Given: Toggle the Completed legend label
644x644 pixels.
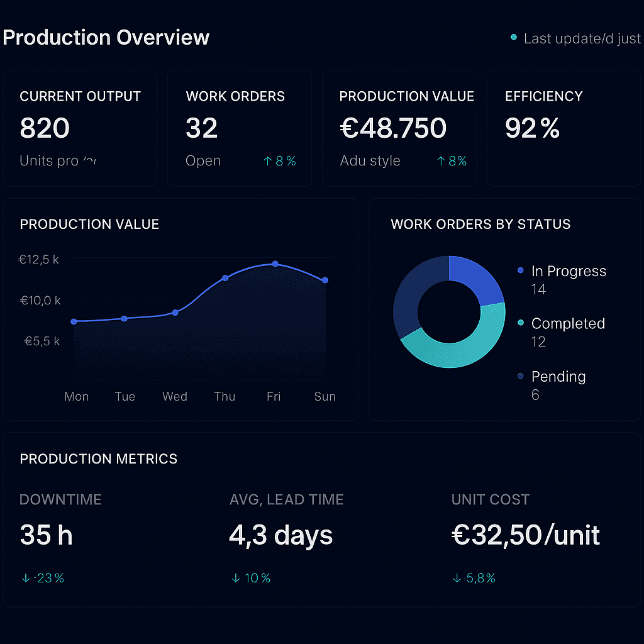Looking at the screenshot, I should coord(568,323).
